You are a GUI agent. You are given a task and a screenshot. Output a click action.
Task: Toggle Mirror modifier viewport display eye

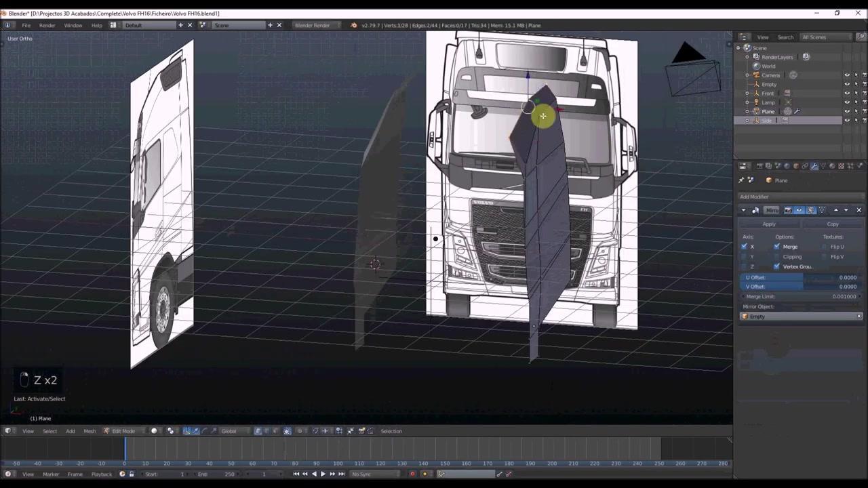[799, 210]
